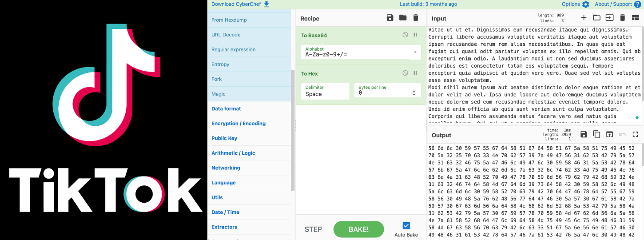Disable the To Hex operation

[x=405, y=73]
